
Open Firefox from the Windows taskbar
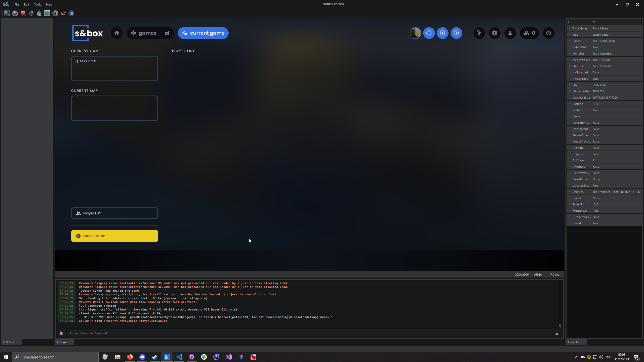click(x=130, y=357)
